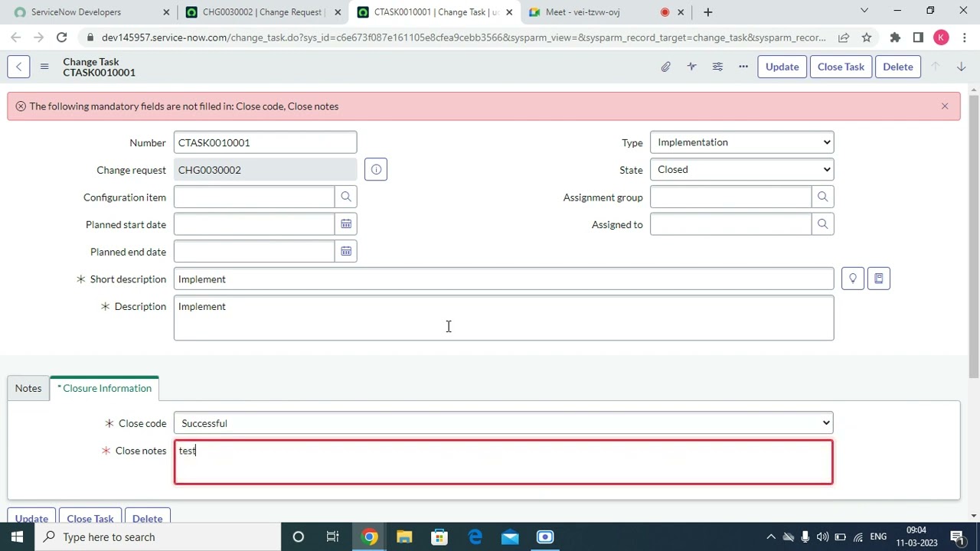Image resolution: width=980 pixels, height=551 pixels.
Task: Open Chrome side panel icon
Action: pyautogui.click(x=918, y=37)
